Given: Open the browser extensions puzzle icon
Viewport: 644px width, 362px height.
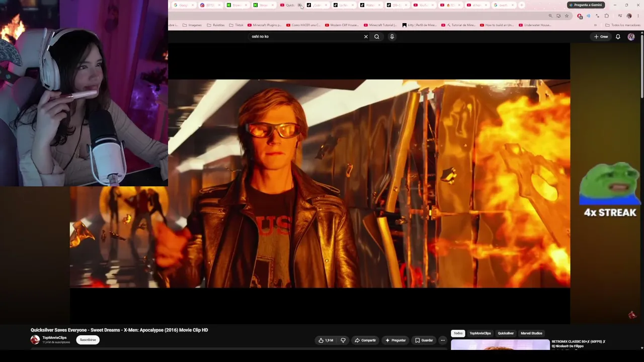Looking at the screenshot, I should coord(606,16).
